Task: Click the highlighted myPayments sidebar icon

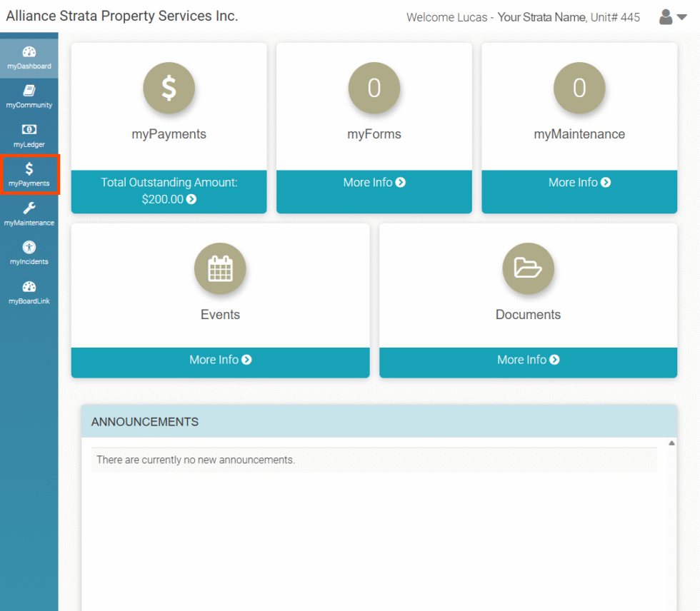Action: point(29,174)
